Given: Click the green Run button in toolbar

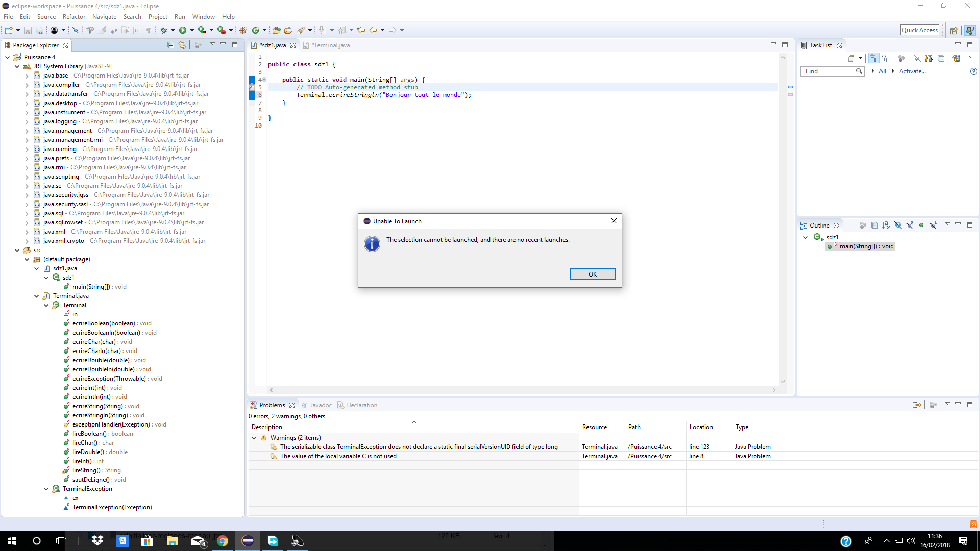Looking at the screenshot, I should click(183, 30).
